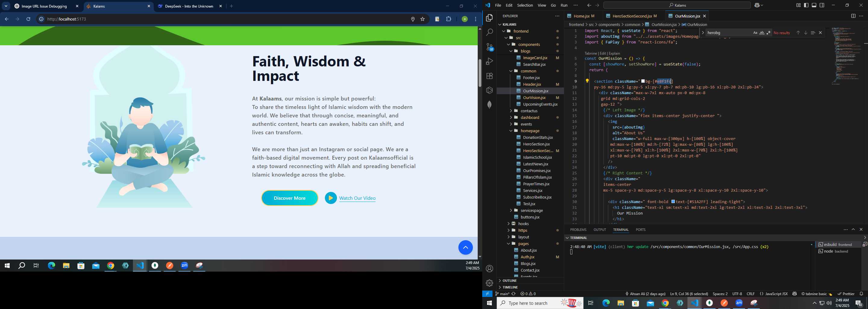Select the esbuild frontend terminal

838,244
